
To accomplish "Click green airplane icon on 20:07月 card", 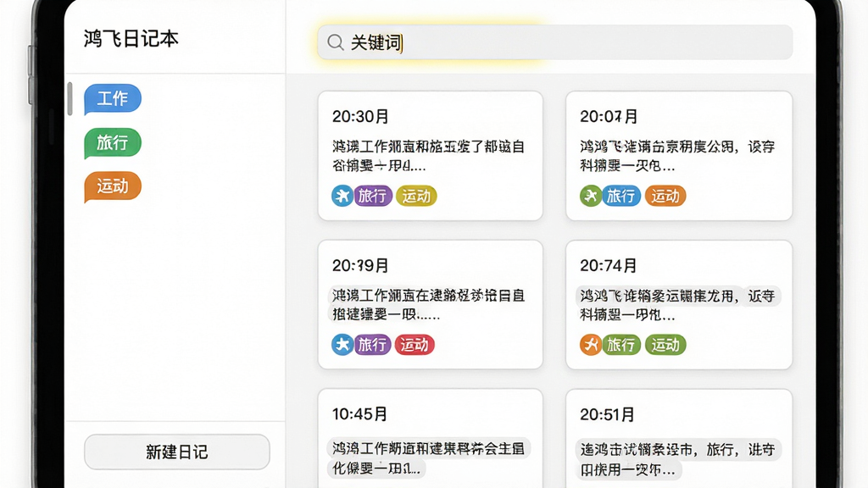I will 591,196.
